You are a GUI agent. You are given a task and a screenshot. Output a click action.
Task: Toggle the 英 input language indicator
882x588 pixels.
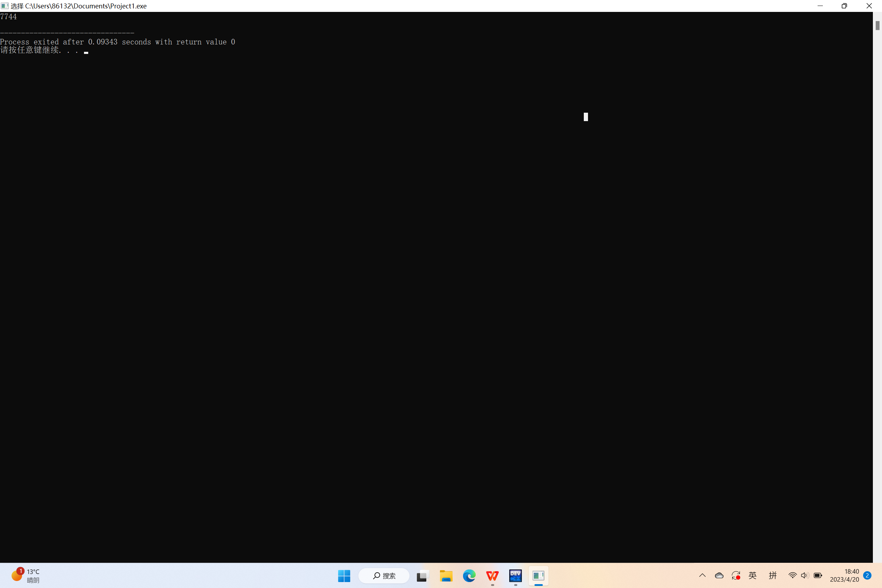pyautogui.click(x=752, y=575)
